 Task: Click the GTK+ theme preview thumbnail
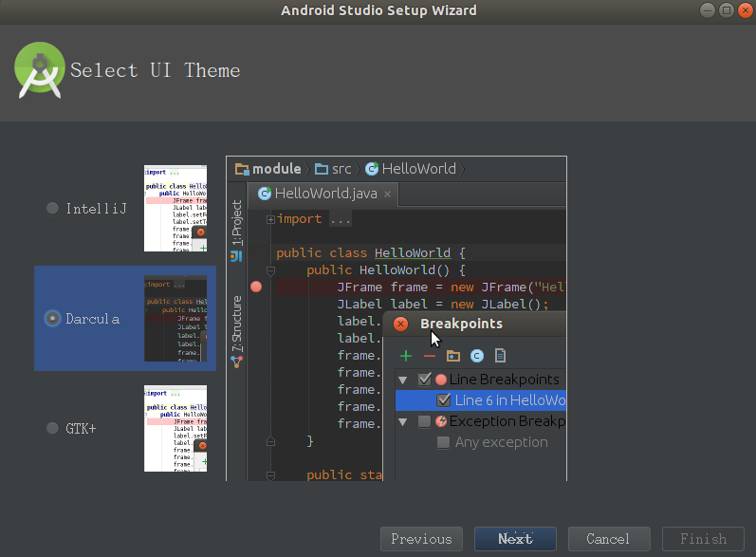[x=175, y=428]
